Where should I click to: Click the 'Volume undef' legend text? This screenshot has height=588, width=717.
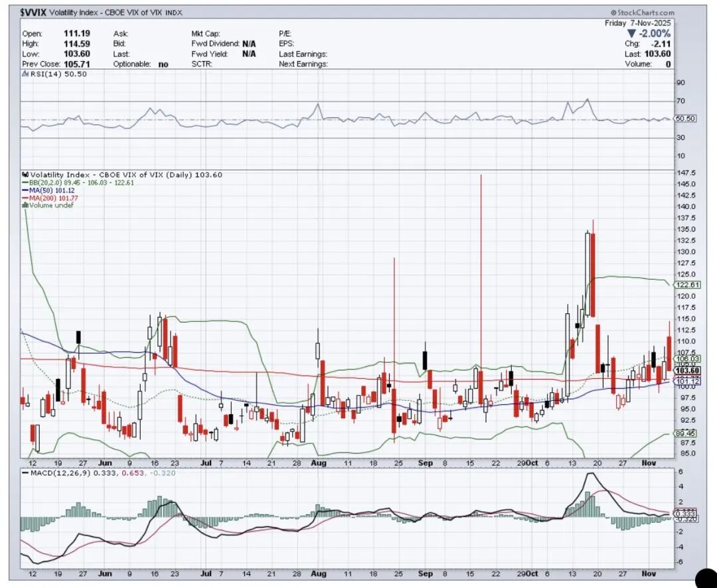point(51,205)
